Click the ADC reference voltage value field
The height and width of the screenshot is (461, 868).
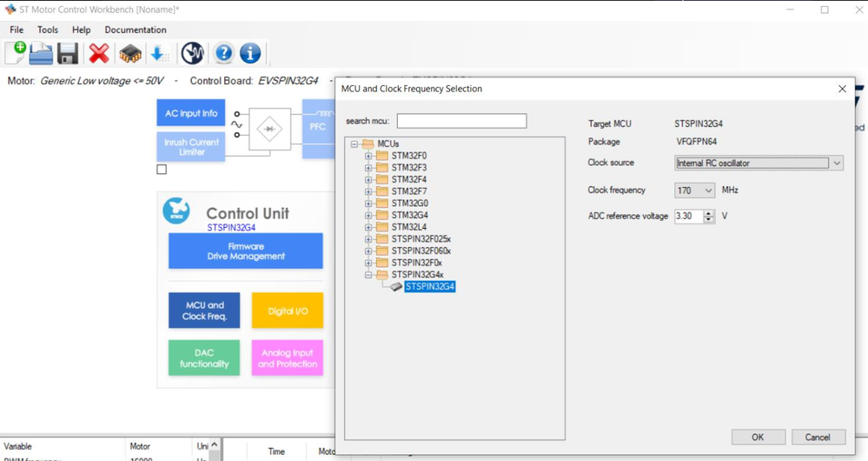pyautogui.click(x=689, y=216)
